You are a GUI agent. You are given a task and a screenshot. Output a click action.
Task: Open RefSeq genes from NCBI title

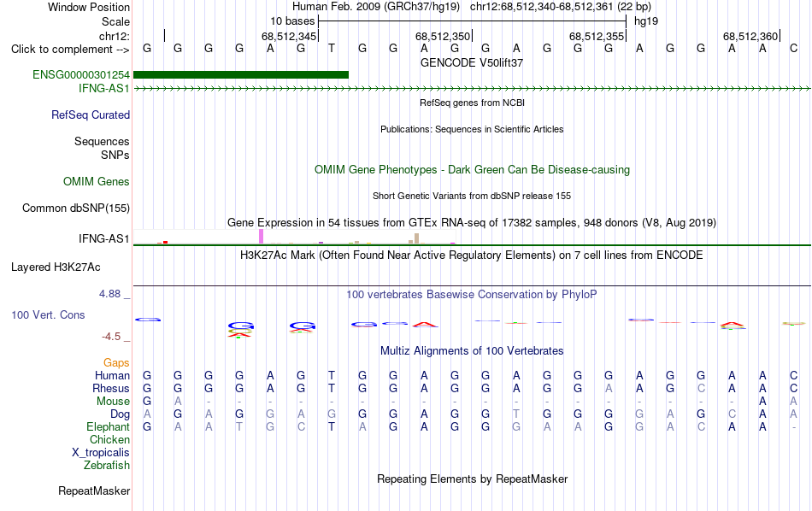tap(472, 103)
